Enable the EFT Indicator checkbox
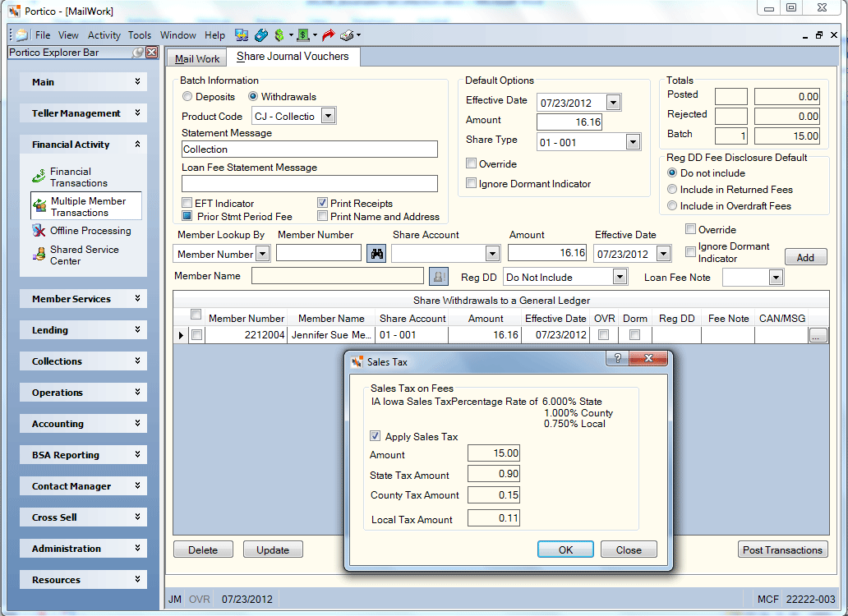The image size is (848, 616). pyautogui.click(x=187, y=203)
